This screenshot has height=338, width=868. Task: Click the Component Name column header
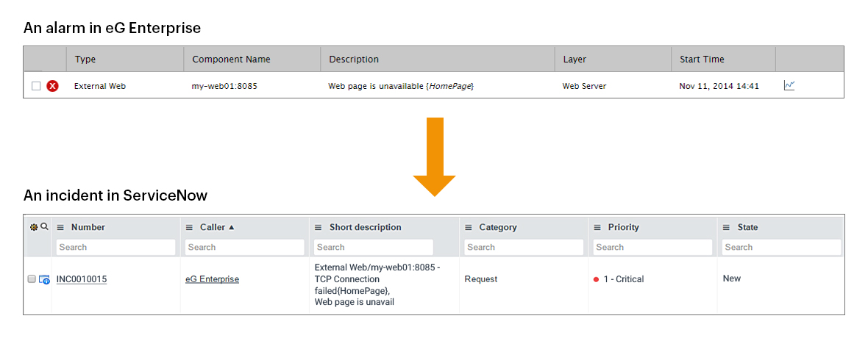pos(232,60)
